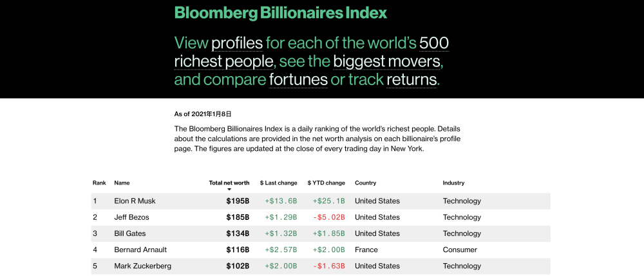Open the 'biggest movers' link
The height and width of the screenshot is (276, 644).
(x=387, y=62)
